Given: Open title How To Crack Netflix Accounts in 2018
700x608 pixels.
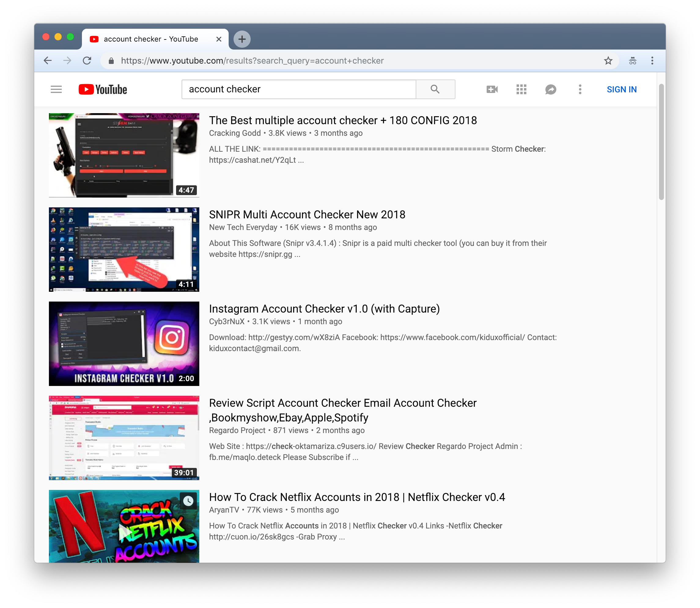Looking at the screenshot, I should [x=357, y=497].
